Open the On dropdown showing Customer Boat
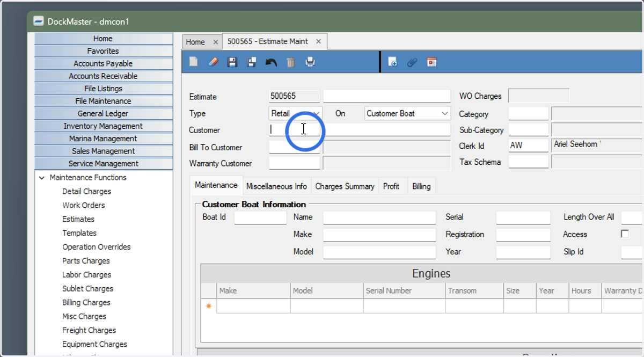 407,113
